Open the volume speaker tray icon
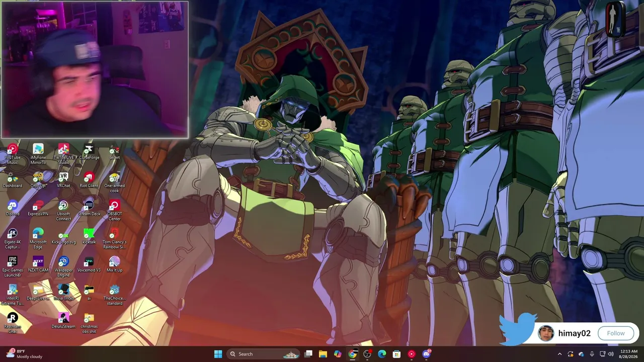Screen dimensions: 644x362 [x=611, y=354]
